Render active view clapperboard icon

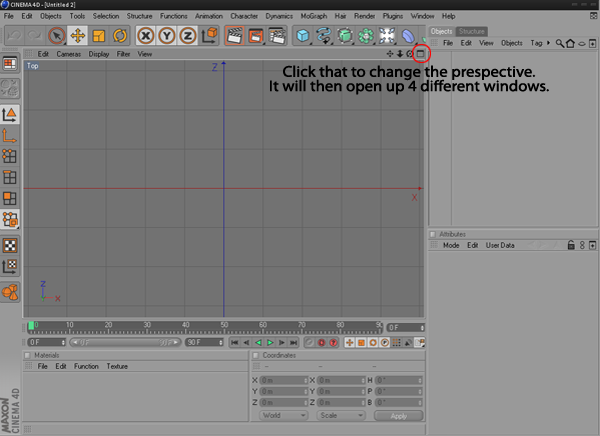(235, 36)
